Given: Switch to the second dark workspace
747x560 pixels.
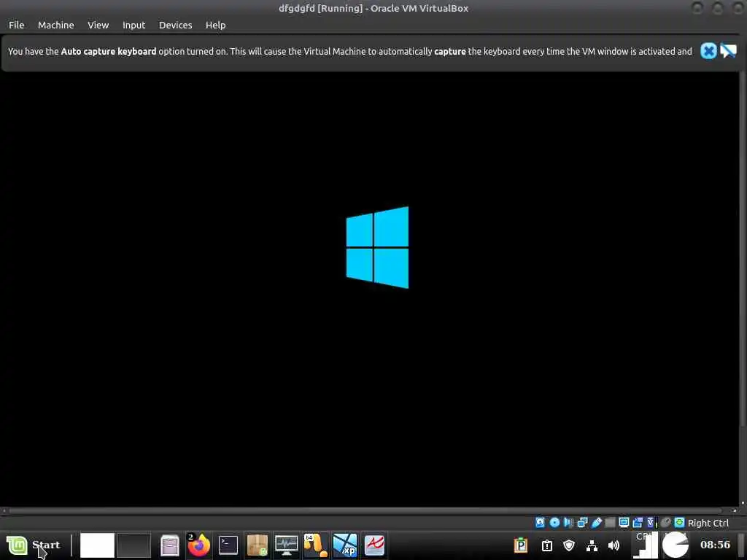Looking at the screenshot, I should coord(133,545).
